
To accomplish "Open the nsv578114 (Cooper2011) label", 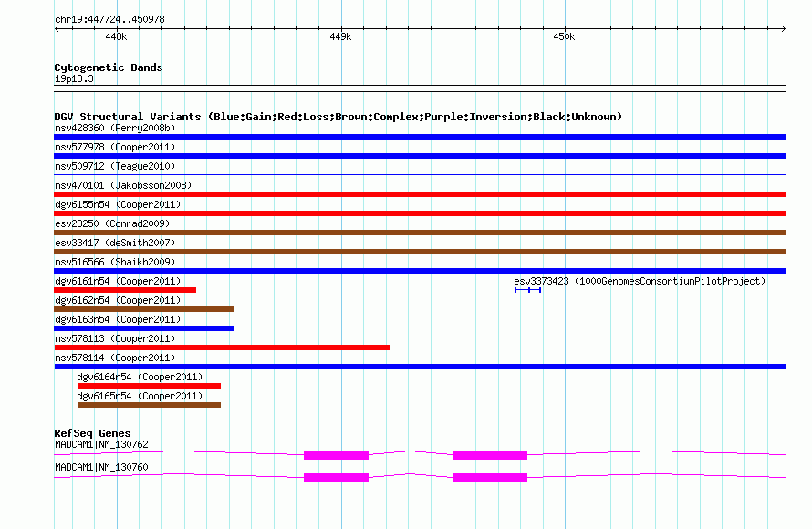I will point(115,358).
